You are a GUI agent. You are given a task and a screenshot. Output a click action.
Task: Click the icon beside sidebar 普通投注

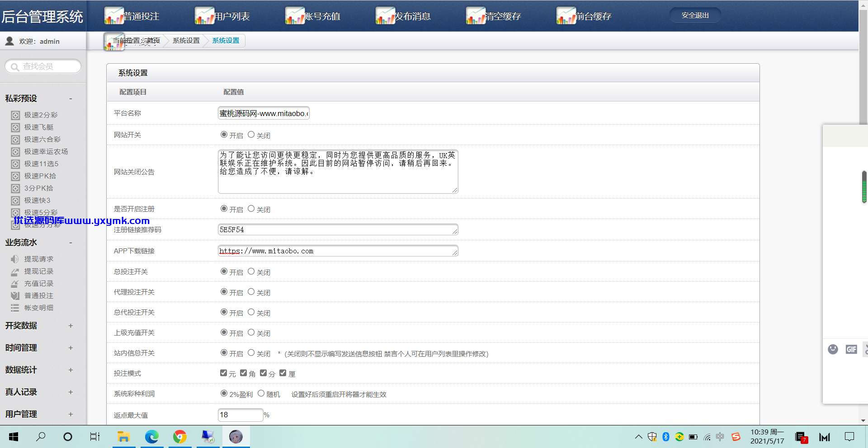coord(15,296)
